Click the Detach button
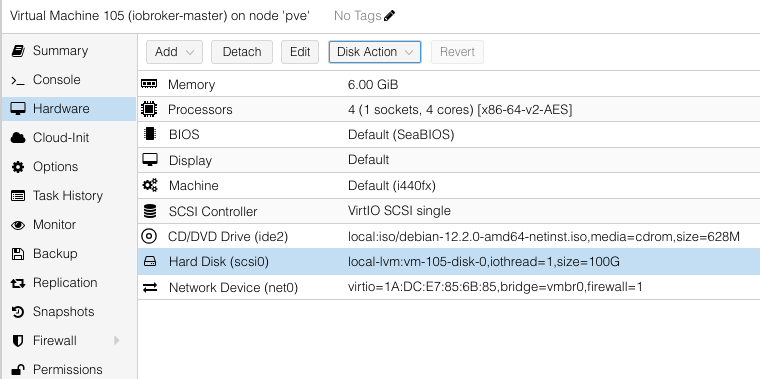This screenshot has width=760, height=379. (x=242, y=52)
